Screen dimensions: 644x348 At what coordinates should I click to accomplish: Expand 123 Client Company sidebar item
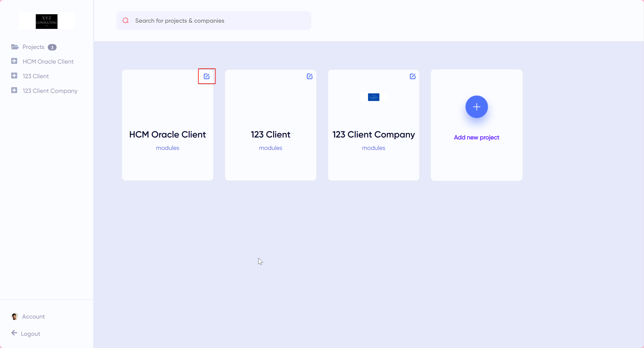14,90
